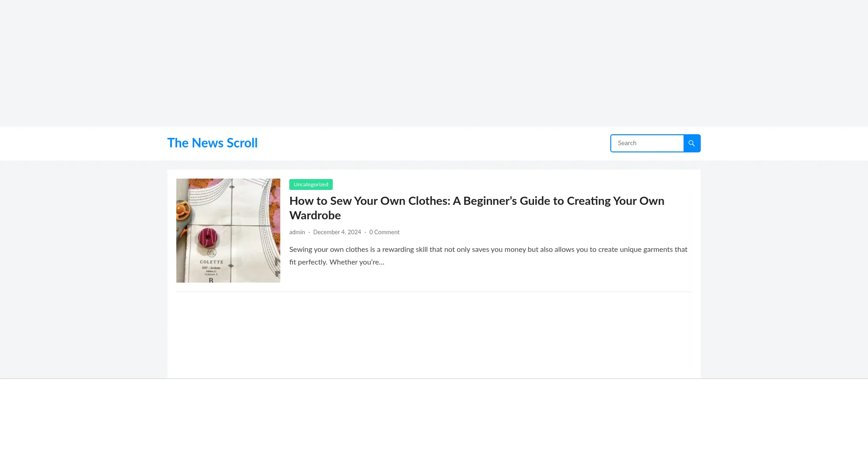Open The News Scroll site title
Image resolution: width=868 pixels, height=449 pixels.
212,143
